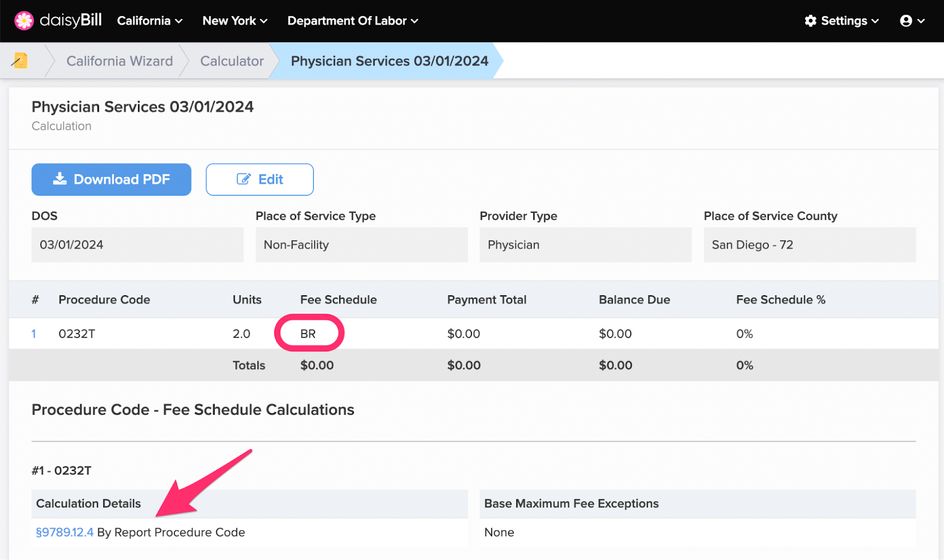Click the pencil icon in the Edit button
This screenshot has height=560, width=944.
244,179
